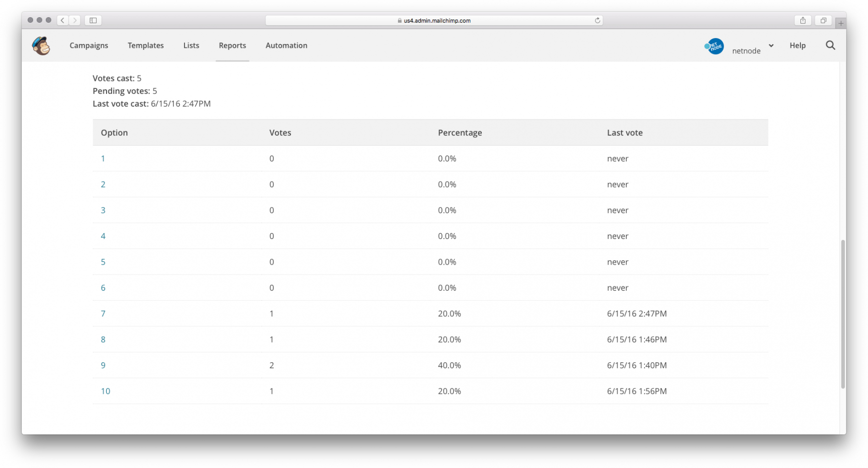Open the Campaigns menu
This screenshot has height=468, width=868.
tap(89, 45)
